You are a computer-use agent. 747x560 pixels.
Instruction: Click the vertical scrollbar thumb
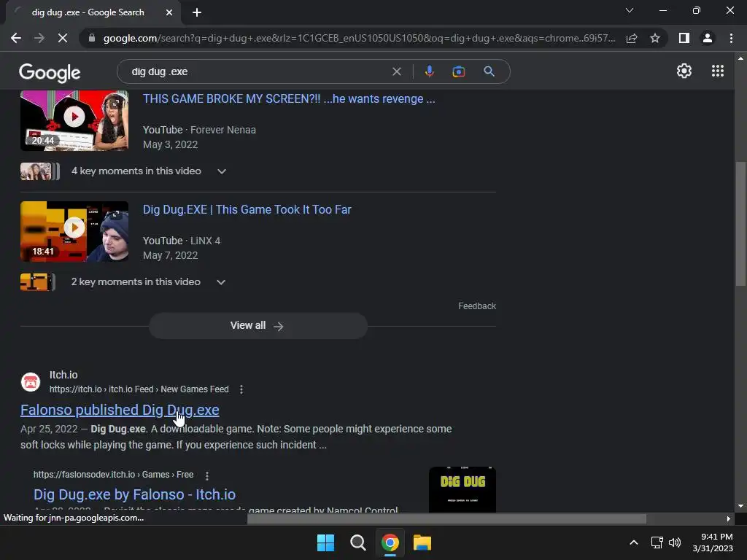740,224
